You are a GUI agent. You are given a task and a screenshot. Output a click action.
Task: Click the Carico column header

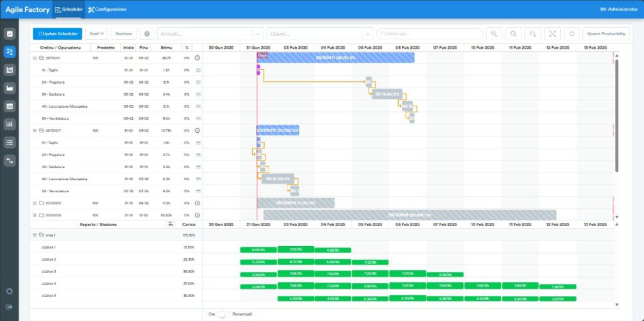[x=189, y=225]
